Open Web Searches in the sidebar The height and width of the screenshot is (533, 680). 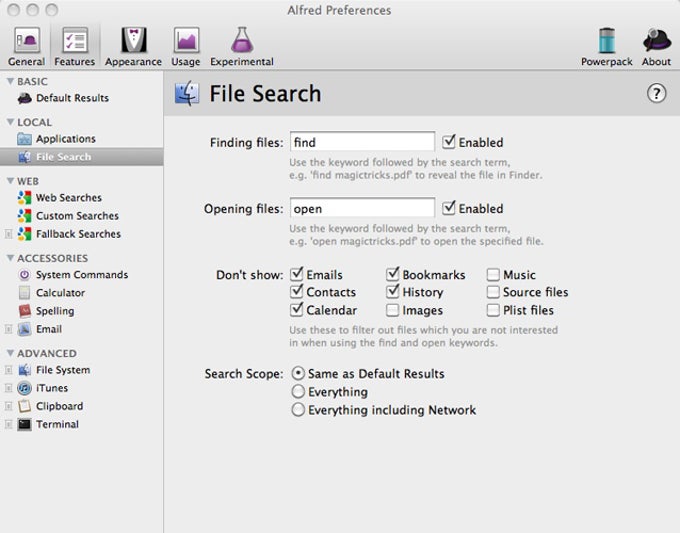[69, 198]
